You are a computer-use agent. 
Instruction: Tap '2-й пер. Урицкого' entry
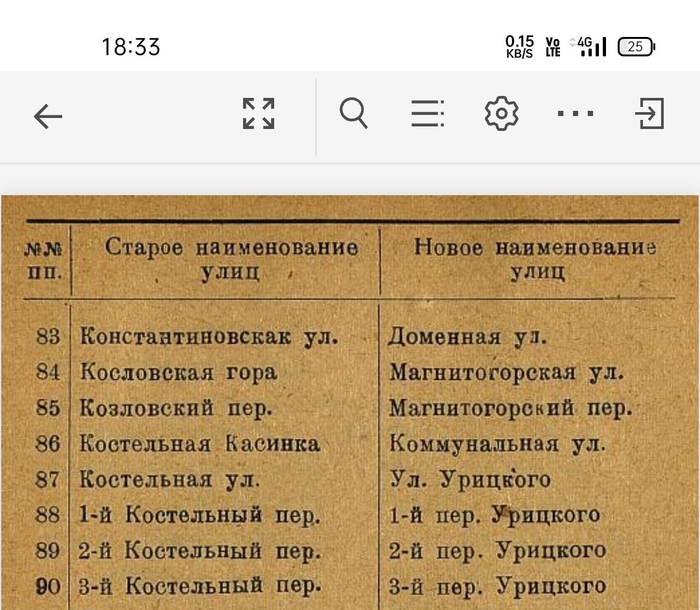pos(497,550)
